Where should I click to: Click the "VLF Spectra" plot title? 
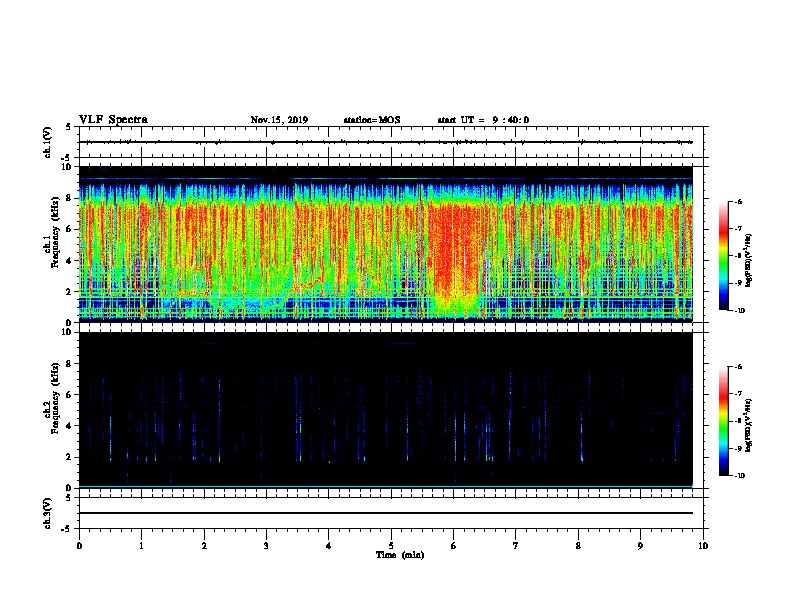pos(113,120)
